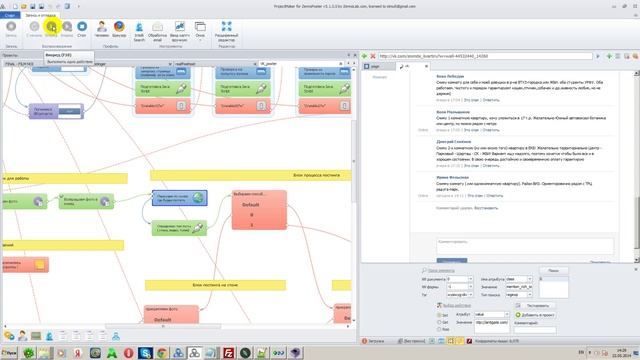
Task: Click Save icon in quick access toolbar
Action: (x=33, y=7)
